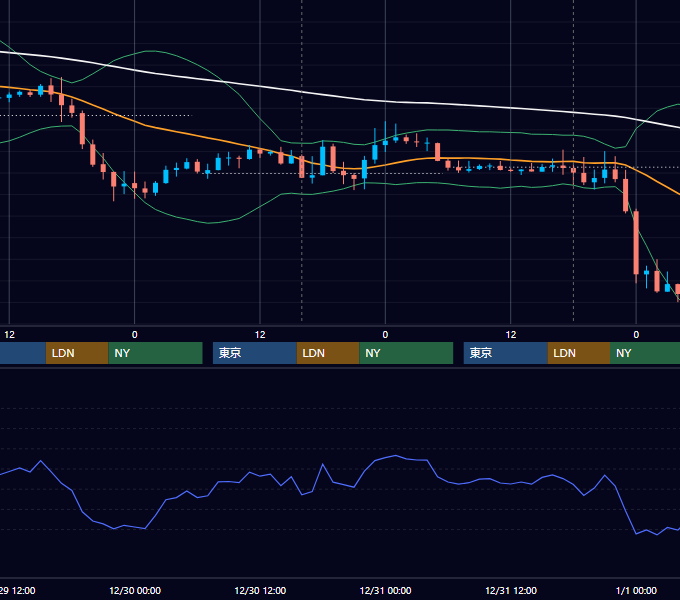
Task: Click the middle NY session block
Action: pos(406,353)
